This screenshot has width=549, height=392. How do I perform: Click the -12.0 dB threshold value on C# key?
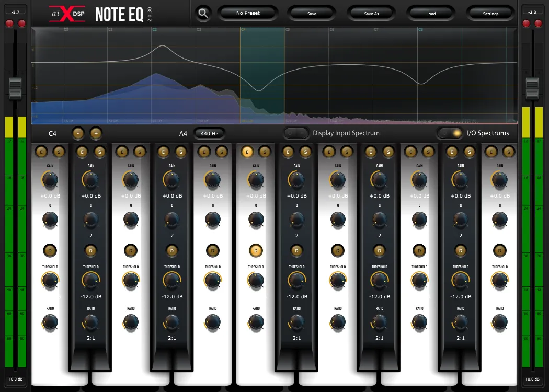[x=91, y=296]
